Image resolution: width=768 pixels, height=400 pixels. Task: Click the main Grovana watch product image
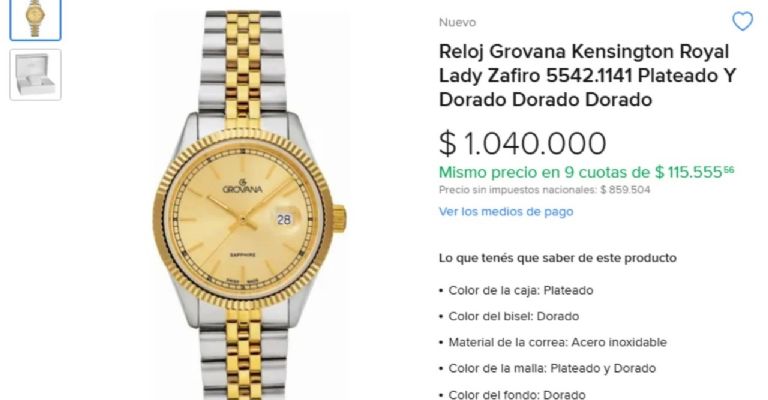[249, 206]
